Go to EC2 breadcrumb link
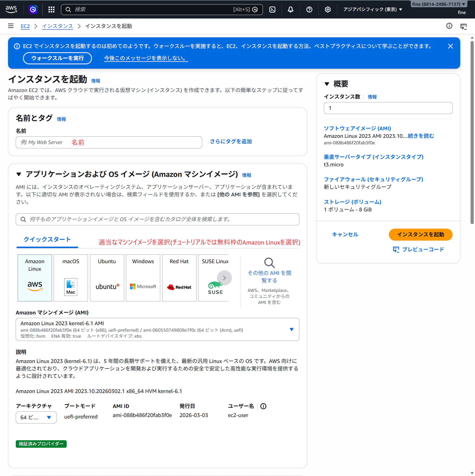Viewport: 475px width, 476px height. tap(25, 26)
